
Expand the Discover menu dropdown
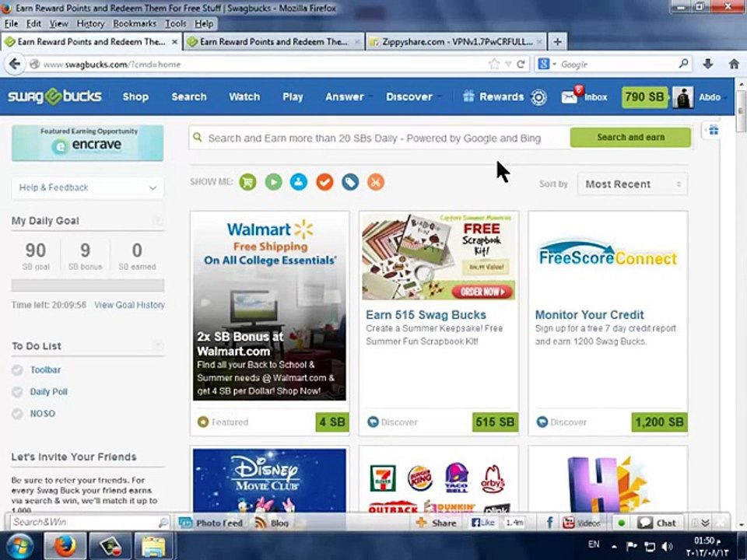[x=439, y=97]
